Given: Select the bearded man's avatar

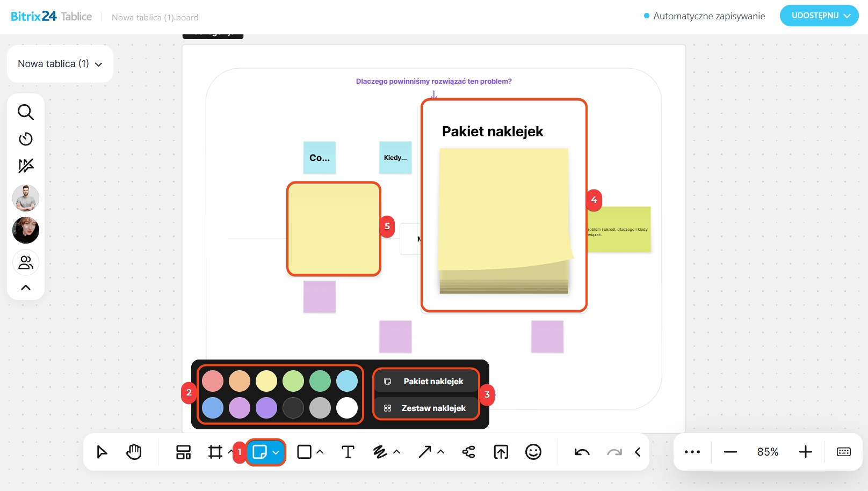Looking at the screenshot, I should click(x=26, y=198).
